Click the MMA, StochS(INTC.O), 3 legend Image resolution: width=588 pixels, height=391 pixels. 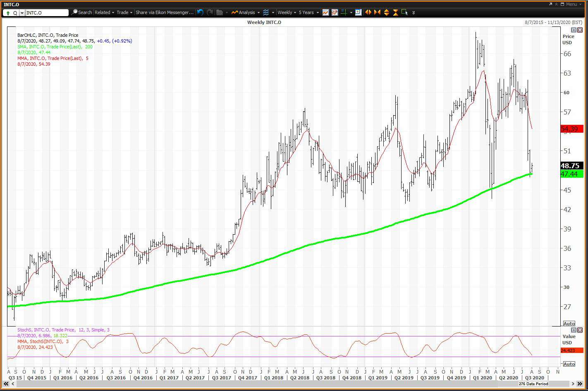coord(43,341)
